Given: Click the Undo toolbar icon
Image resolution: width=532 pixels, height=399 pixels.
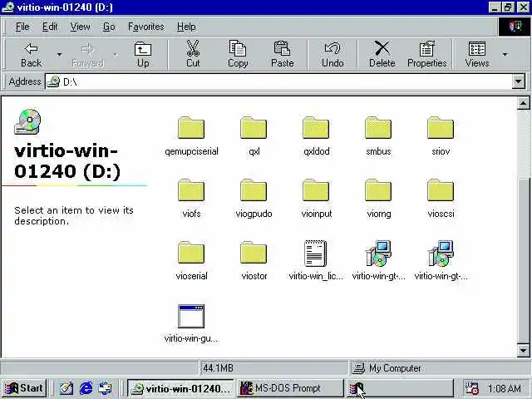Looking at the screenshot, I should pos(332,48).
